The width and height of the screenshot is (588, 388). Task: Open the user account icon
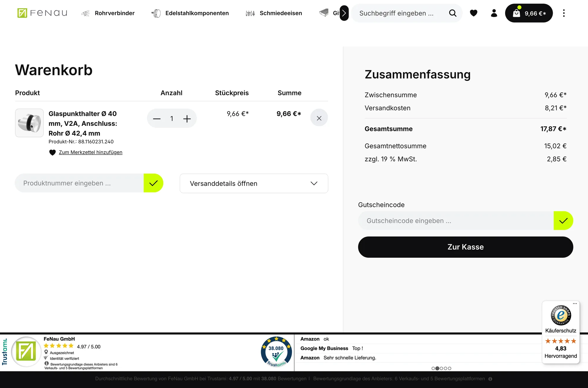tap(494, 13)
